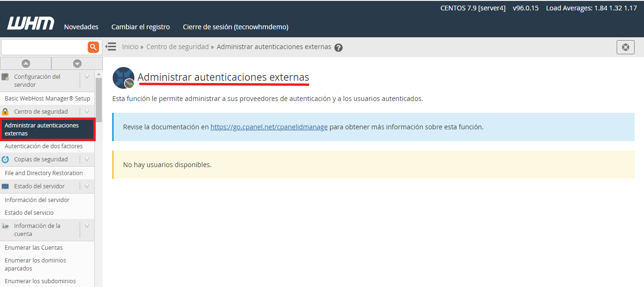Open Novedades in the top menu
This screenshot has height=287, width=644.
[81, 27]
